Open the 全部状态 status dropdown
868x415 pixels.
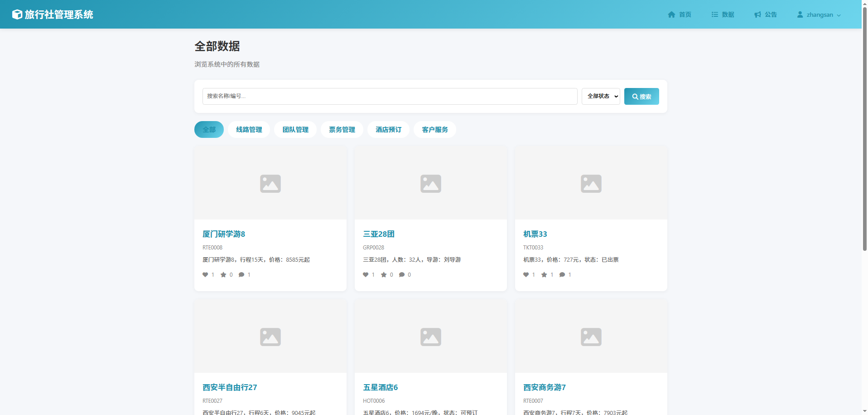click(x=601, y=96)
